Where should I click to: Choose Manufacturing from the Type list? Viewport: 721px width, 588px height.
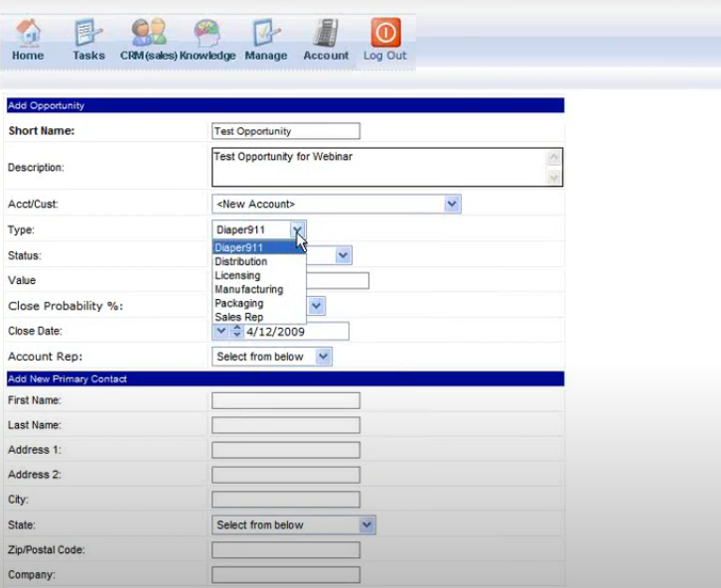(259, 289)
